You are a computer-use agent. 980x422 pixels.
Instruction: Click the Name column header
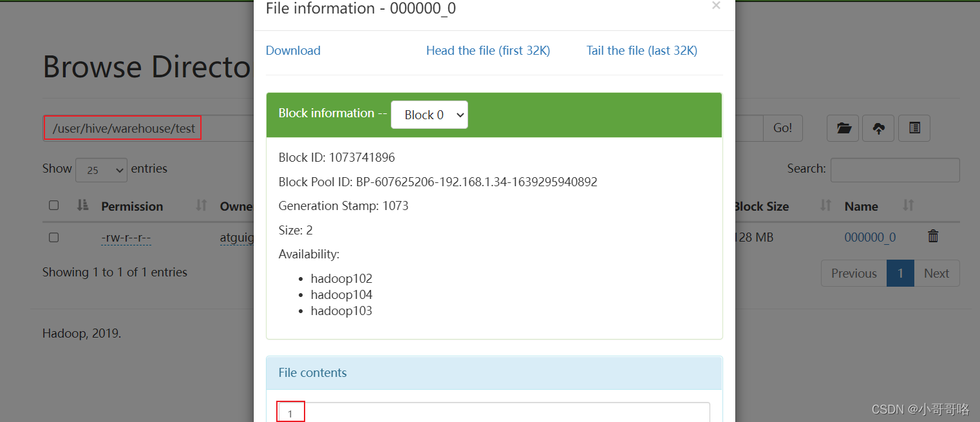pyautogui.click(x=861, y=206)
